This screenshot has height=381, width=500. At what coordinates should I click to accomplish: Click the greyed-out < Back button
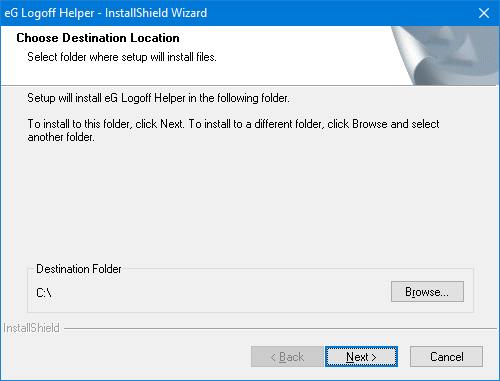point(287,357)
